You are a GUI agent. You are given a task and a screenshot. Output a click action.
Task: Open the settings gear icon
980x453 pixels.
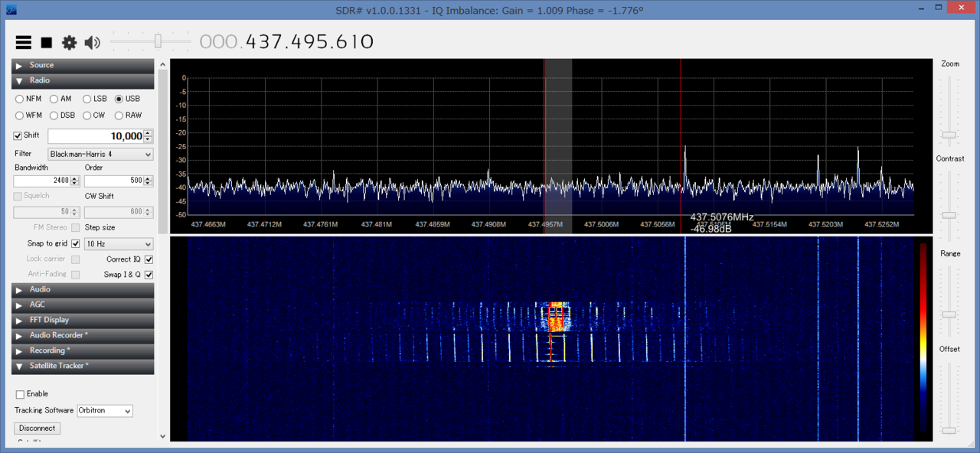tap(70, 43)
